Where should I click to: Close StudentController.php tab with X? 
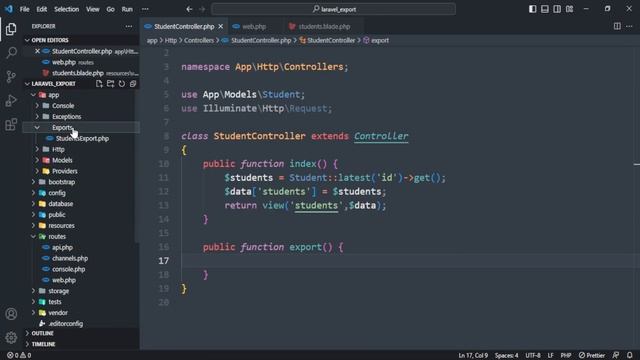pyautogui.click(x=221, y=26)
